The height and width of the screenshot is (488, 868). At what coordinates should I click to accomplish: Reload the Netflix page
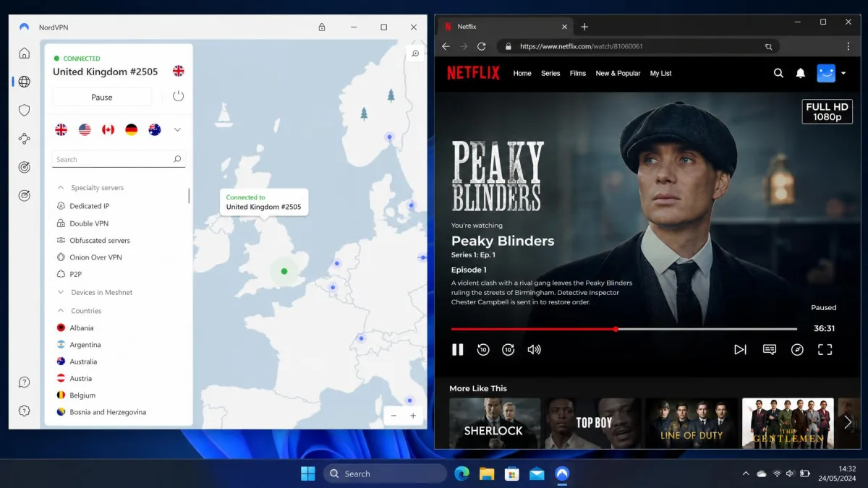(x=481, y=46)
